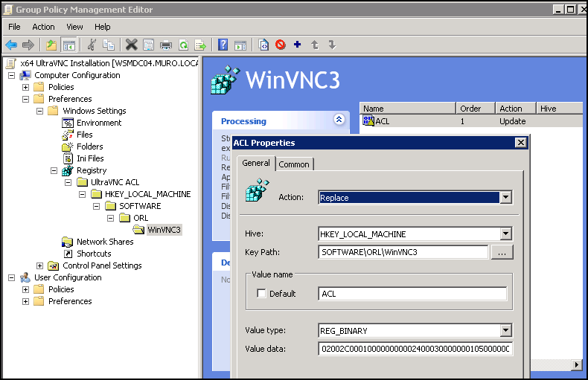Image resolution: width=588 pixels, height=380 pixels.
Task: Click the Key Path browse ellipsis button
Action: [x=502, y=252]
